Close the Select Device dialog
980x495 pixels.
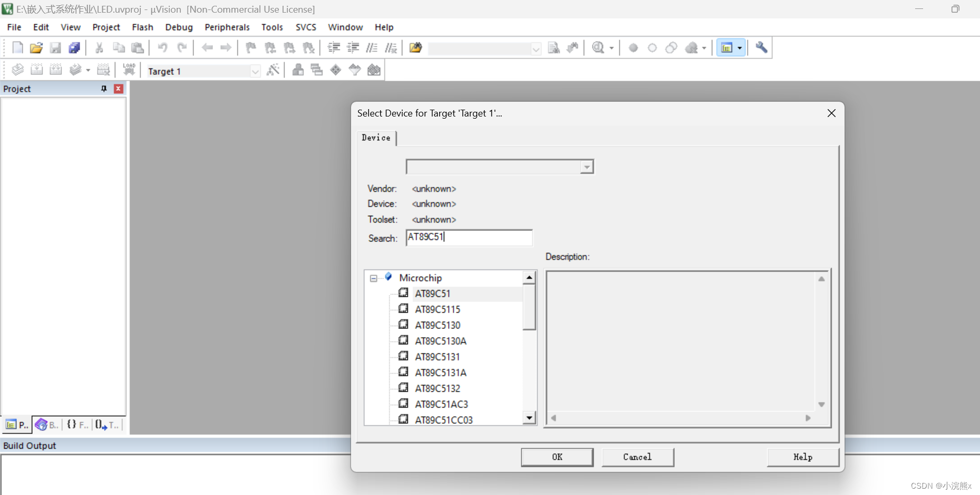click(831, 113)
